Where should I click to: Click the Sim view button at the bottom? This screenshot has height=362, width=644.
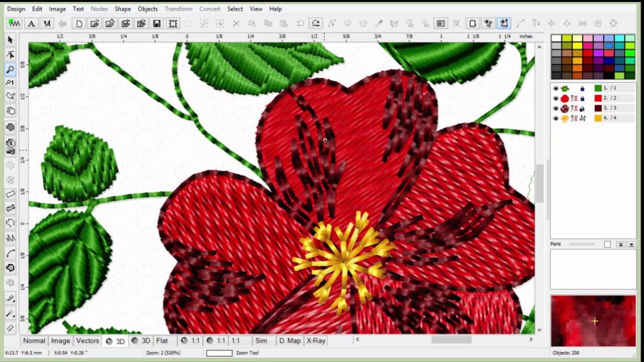coord(262,340)
